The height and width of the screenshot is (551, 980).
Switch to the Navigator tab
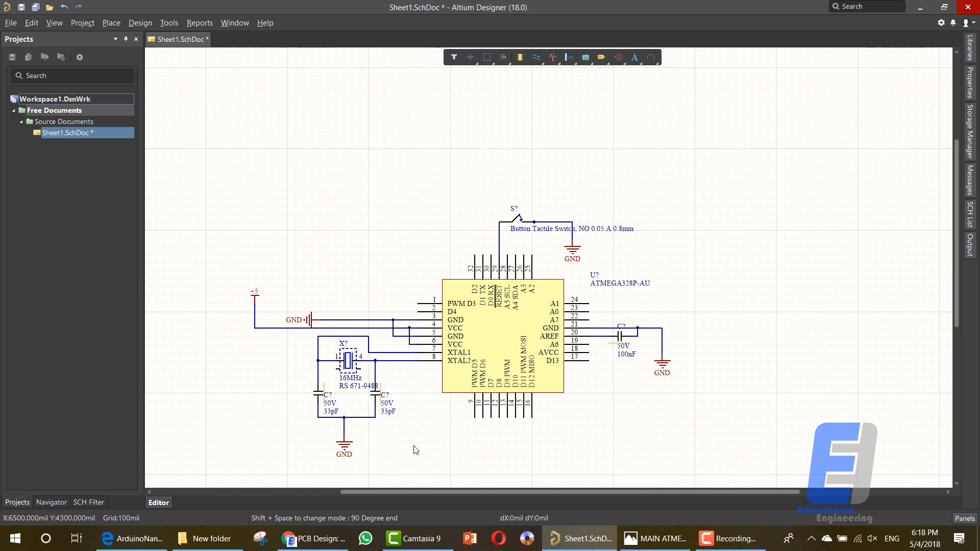51,502
